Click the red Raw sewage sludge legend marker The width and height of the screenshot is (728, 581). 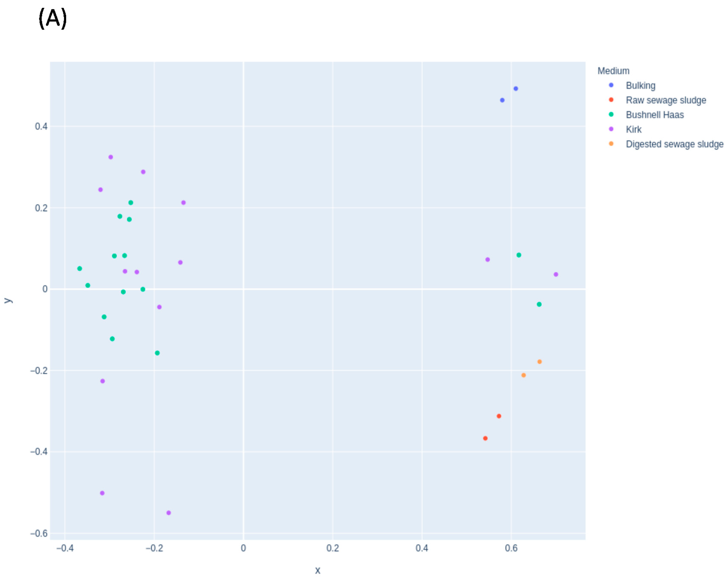point(611,100)
